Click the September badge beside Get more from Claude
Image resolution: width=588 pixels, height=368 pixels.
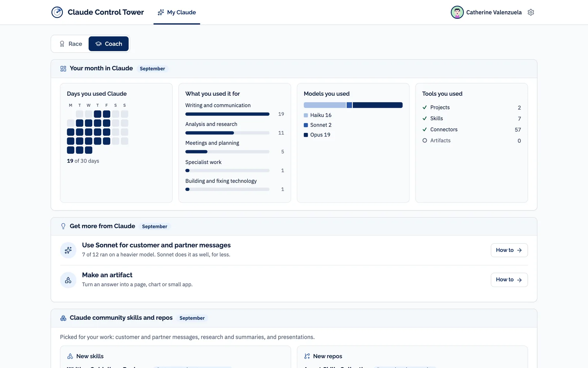(155, 227)
